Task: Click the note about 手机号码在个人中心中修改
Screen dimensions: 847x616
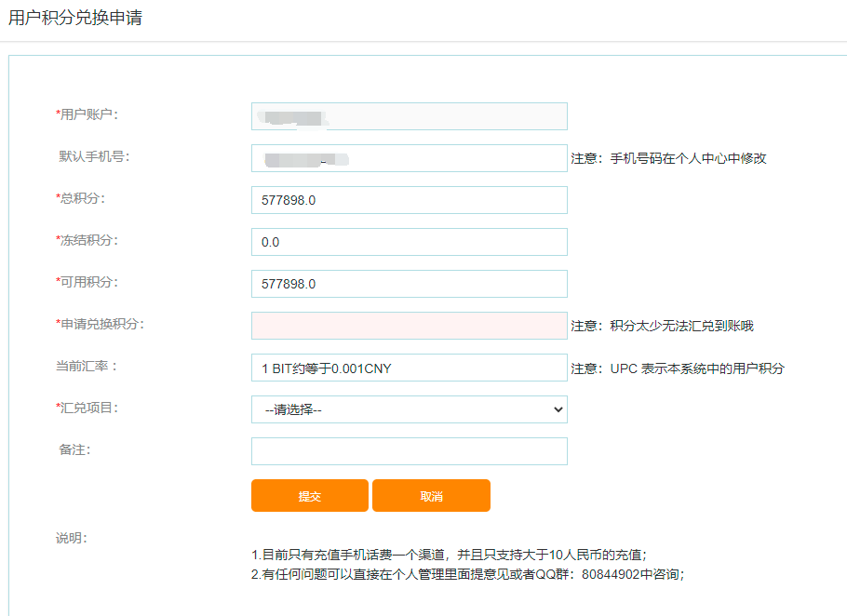Action: pos(668,158)
